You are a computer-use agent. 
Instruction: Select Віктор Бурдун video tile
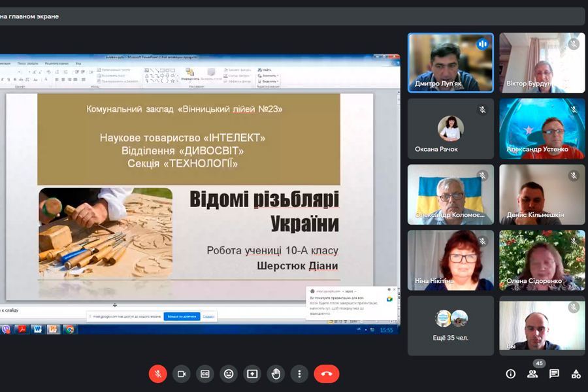point(542,63)
